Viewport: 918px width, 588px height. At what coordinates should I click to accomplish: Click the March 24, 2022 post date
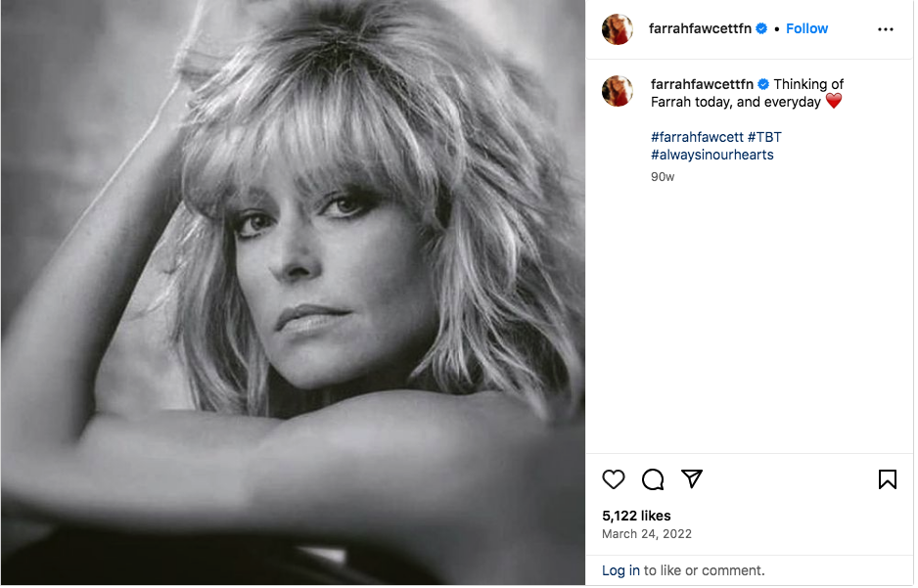click(647, 534)
